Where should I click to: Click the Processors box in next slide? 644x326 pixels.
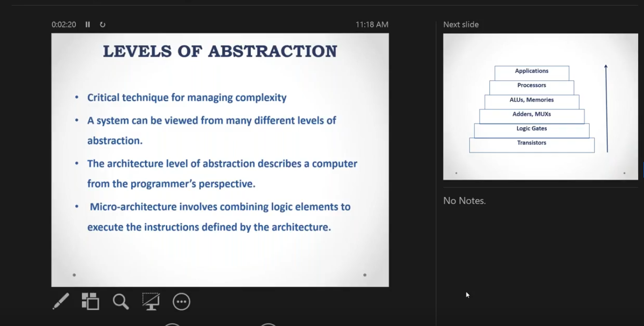[532, 86]
